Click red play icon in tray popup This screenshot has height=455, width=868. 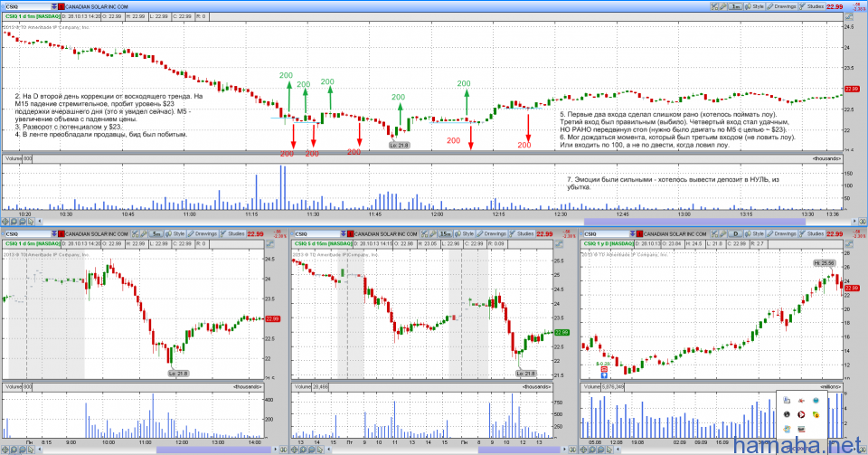(801, 414)
